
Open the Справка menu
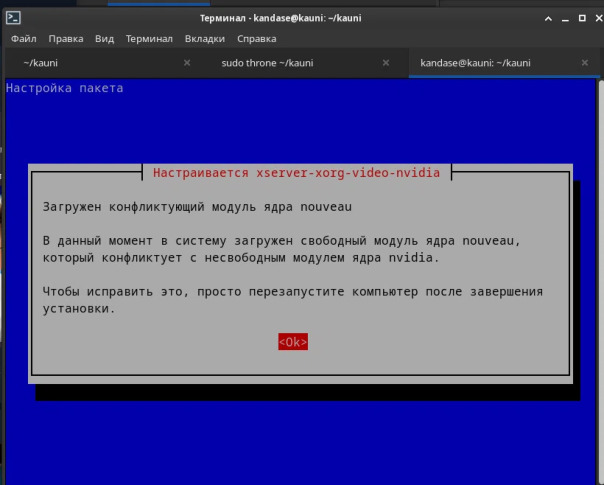tap(257, 39)
